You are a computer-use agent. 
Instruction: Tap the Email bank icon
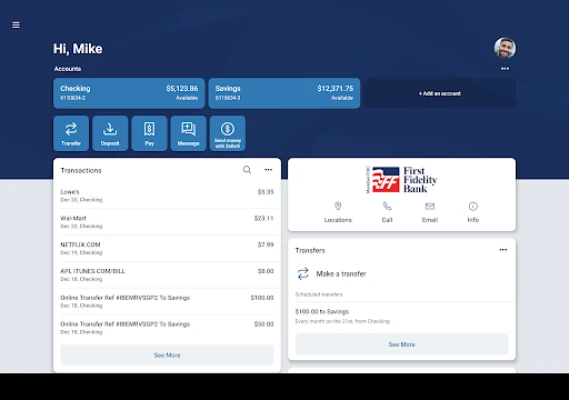click(x=430, y=212)
